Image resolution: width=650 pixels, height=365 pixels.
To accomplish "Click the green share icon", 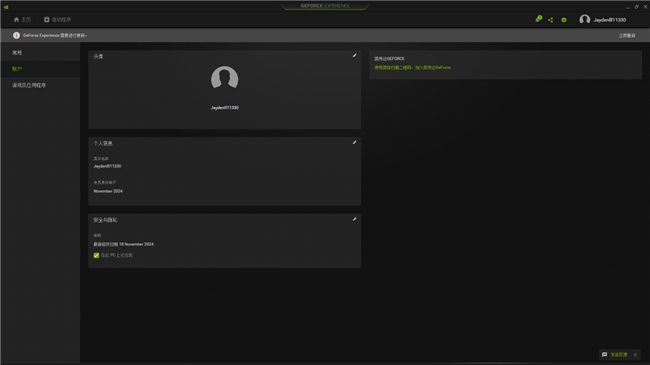I will pos(551,20).
